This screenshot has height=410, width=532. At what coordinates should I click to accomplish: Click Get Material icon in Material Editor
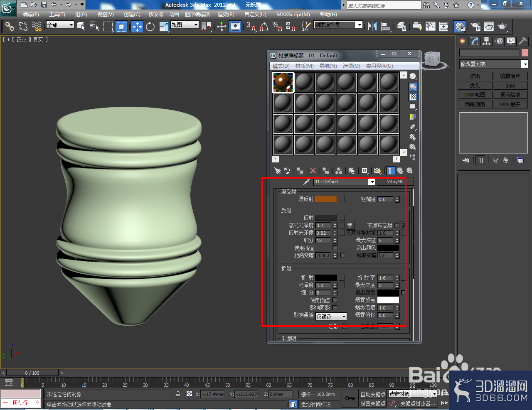point(277,171)
